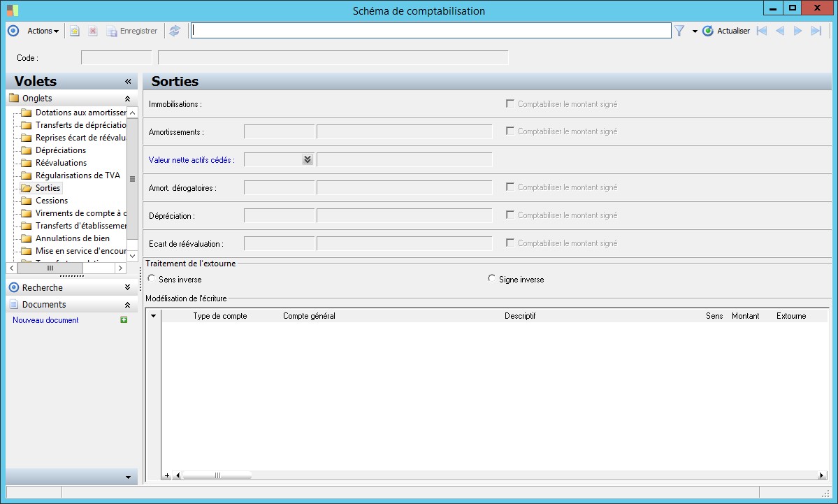Click the green plus add document icon
Image resolution: width=838 pixels, height=504 pixels.
pos(124,319)
